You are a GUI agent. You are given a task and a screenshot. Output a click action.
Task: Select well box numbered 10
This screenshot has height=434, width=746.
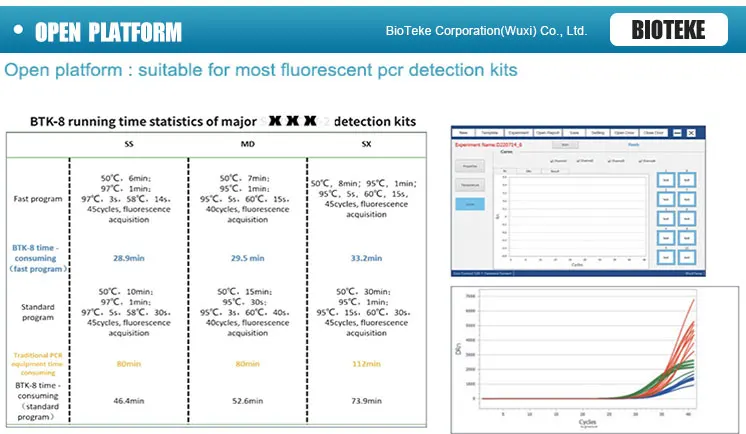[687, 257]
